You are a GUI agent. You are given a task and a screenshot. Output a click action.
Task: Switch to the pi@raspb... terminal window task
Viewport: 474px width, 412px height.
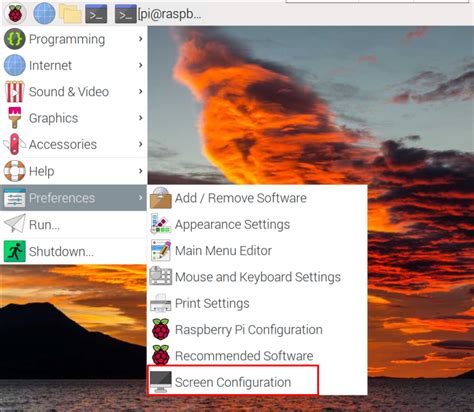(158, 14)
